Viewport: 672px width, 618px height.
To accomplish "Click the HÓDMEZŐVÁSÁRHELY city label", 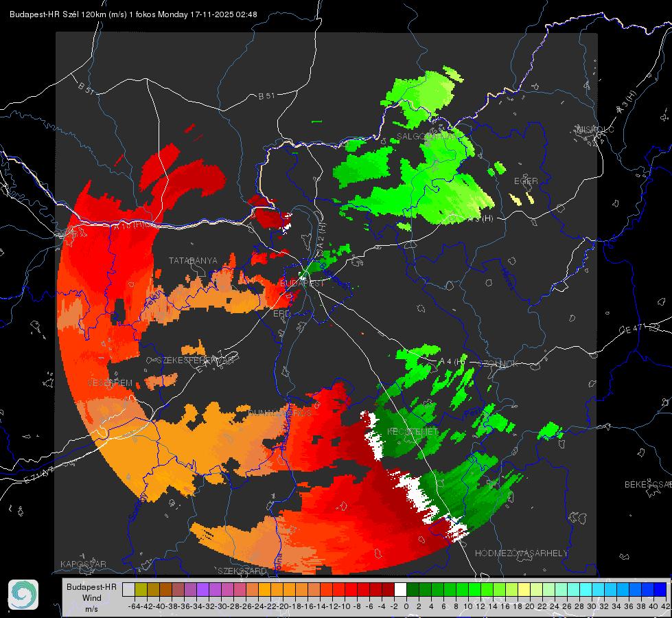I will pyautogui.click(x=521, y=553).
